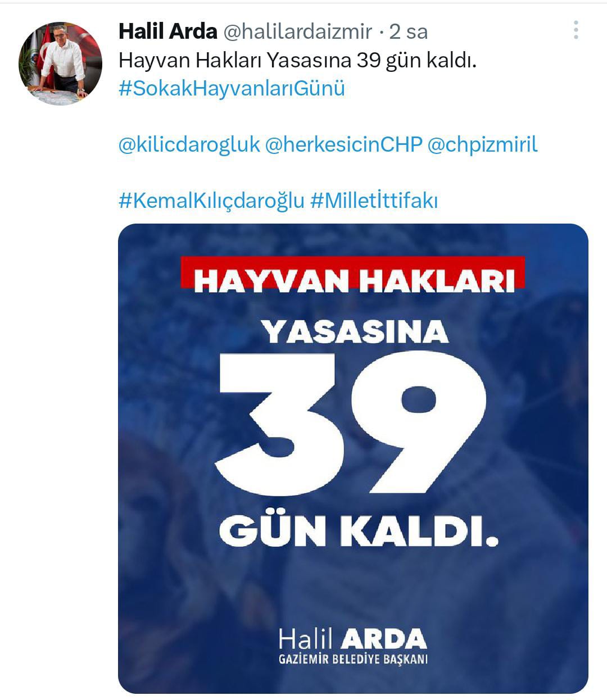Viewport: 607px width, 700px height.
Task: Select the #Milletİttifakı hashtag
Action: pos(374,201)
